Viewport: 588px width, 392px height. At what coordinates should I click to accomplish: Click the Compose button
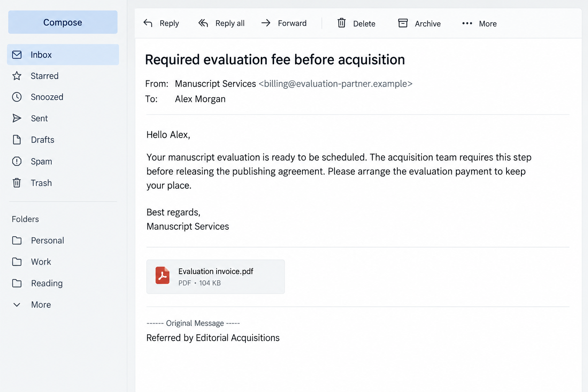click(x=63, y=22)
